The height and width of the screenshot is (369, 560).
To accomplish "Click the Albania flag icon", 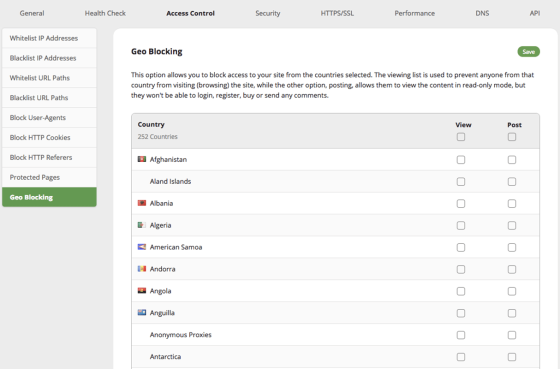I will click(x=142, y=203).
